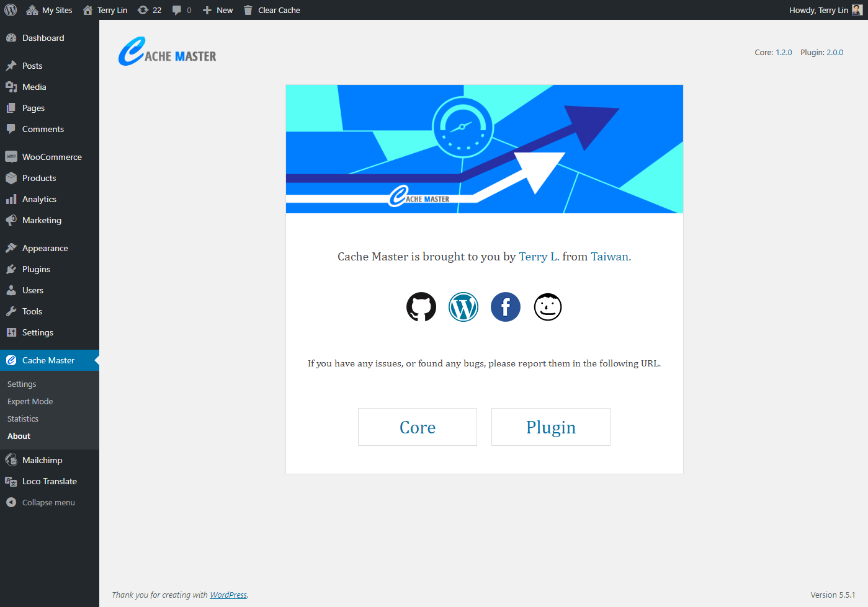868x607 pixels.
Task: Follow the WordPress footer link
Action: (x=228, y=595)
